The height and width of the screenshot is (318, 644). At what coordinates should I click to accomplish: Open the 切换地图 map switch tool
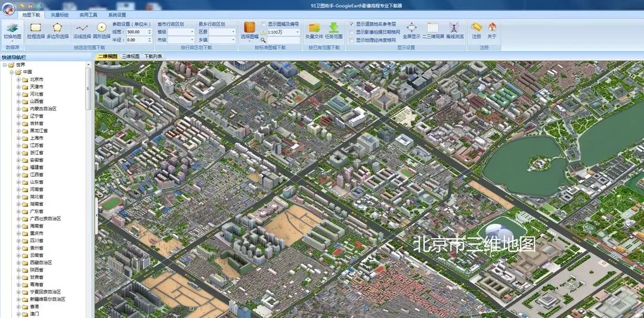pos(13,31)
